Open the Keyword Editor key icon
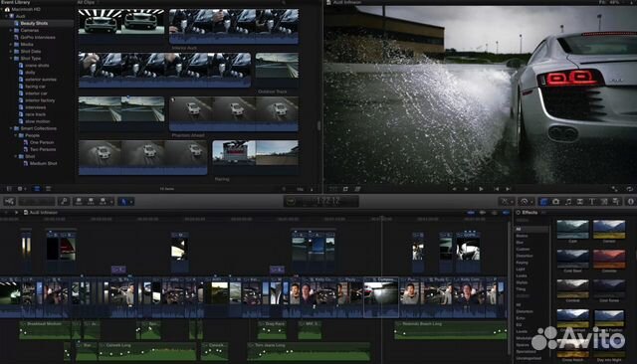This screenshot has width=637, height=364. (x=64, y=201)
